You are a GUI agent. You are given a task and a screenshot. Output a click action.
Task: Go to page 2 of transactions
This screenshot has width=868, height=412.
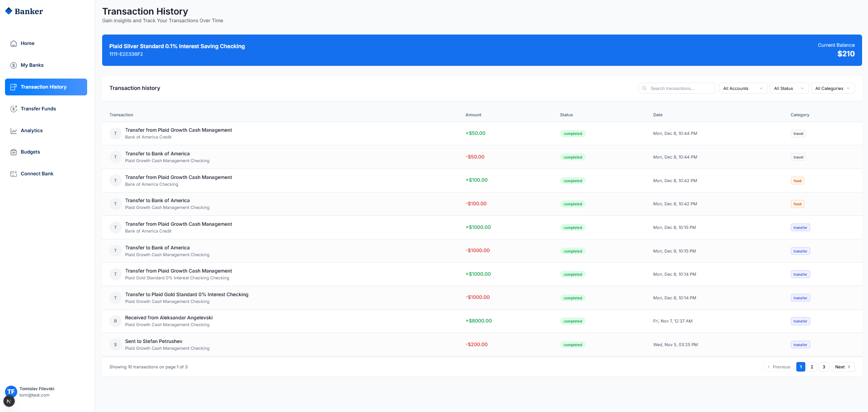click(x=812, y=367)
